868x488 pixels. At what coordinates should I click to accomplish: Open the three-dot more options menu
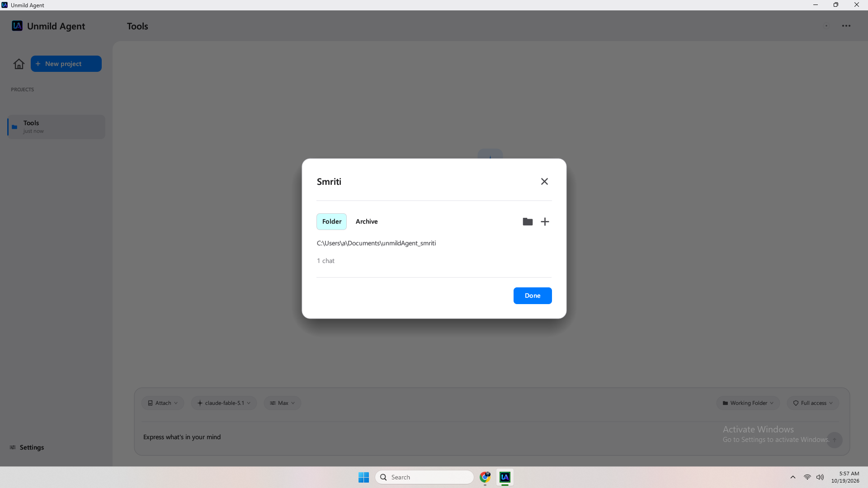pyautogui.click(x=846, y=26)
